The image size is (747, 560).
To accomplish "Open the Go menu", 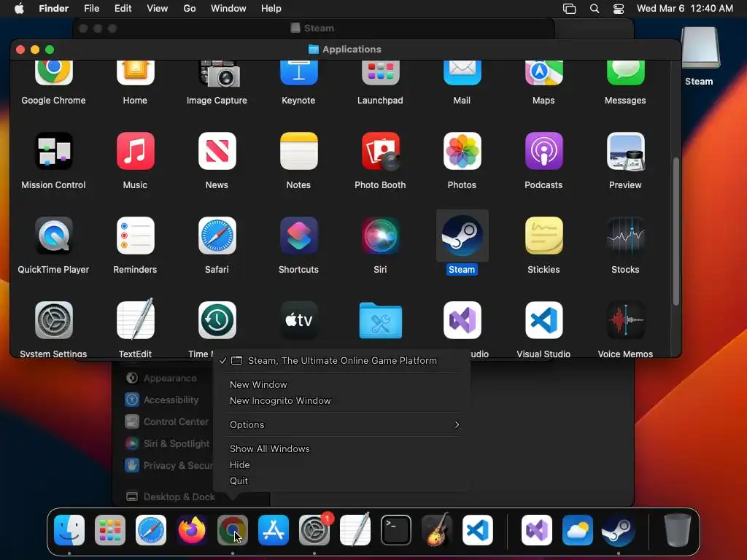I will [190, 9].
